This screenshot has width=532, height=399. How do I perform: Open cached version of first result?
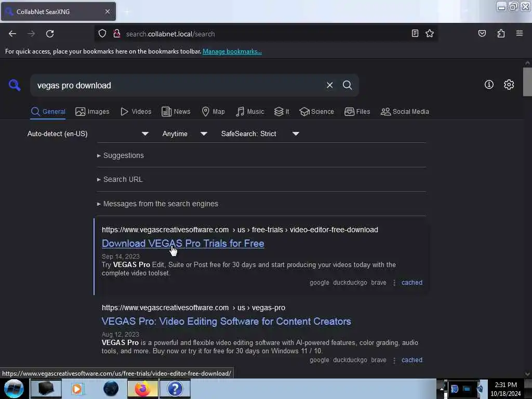point(412,283)
